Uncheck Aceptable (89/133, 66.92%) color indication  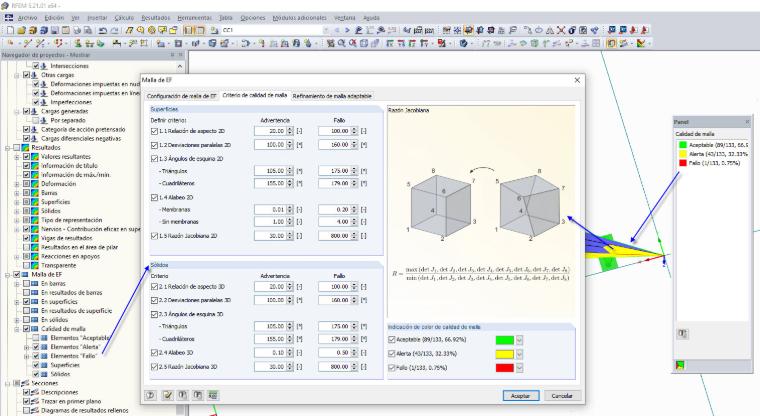pos(392,339)
